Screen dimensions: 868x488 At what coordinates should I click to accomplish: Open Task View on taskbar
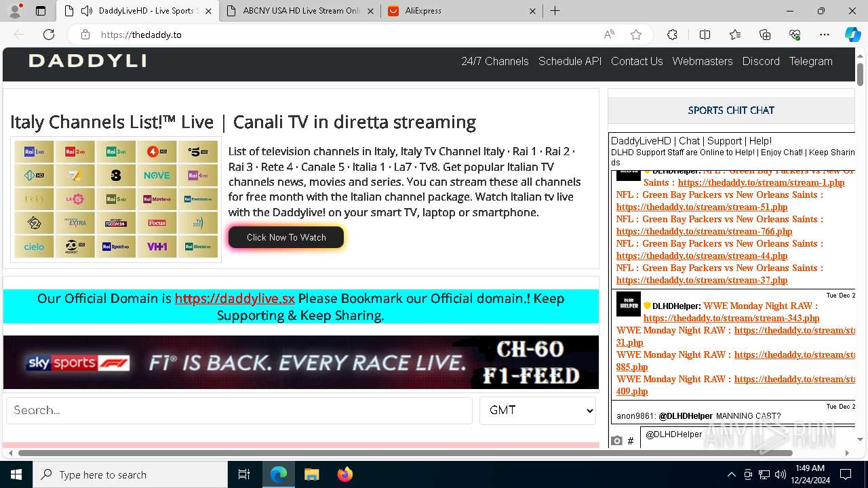pos(244,474)
